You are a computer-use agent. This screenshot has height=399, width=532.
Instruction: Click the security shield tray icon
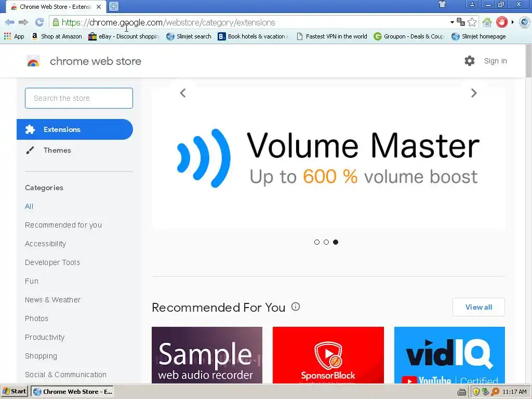476,392
